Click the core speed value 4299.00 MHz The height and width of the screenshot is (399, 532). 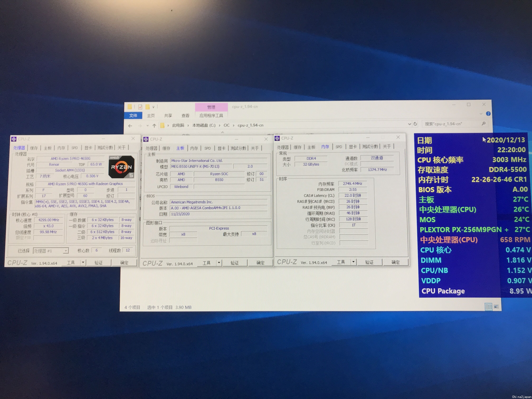pos(49,220)
